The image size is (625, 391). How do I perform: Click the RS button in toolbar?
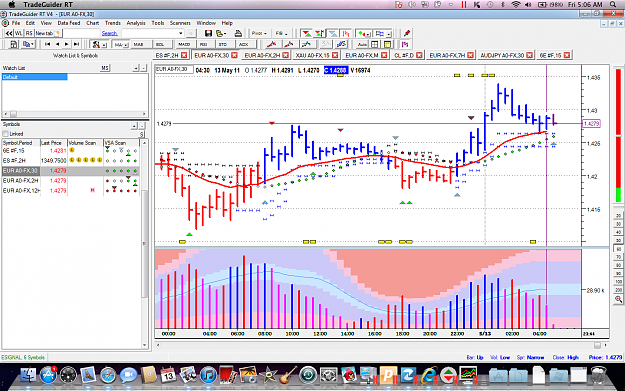click(x=29, y=33)
